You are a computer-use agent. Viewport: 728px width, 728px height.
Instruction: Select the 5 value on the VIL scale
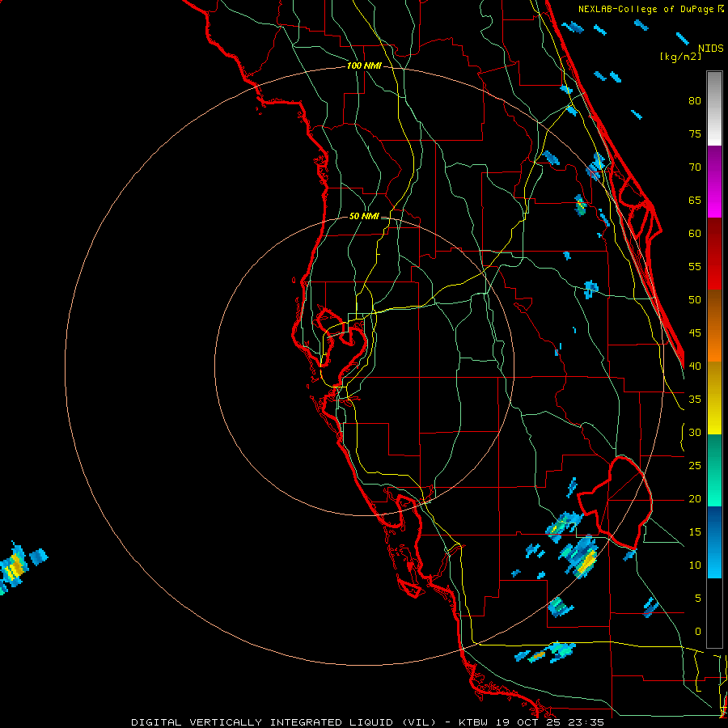pyautogui.click(x=698, y=598)
